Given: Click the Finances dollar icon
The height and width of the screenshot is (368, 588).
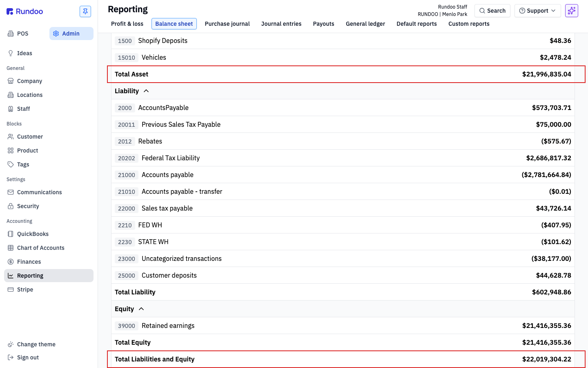Looking at the screenshot, I should pyautogui.click(x=11, y=262).
